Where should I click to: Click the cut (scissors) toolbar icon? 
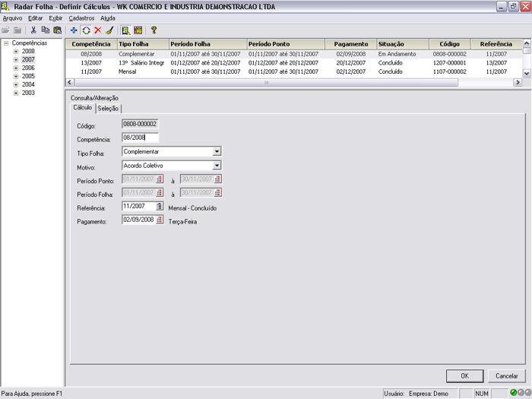coord(33,30)
